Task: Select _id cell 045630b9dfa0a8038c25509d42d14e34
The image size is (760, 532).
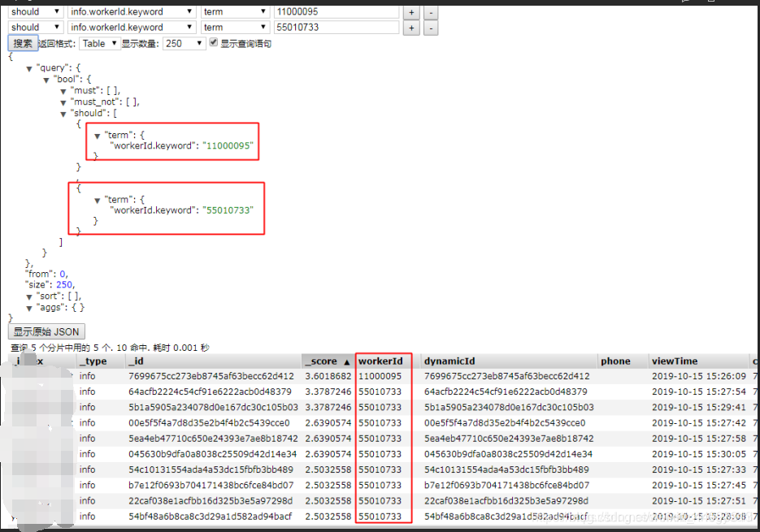Action: 212,454
